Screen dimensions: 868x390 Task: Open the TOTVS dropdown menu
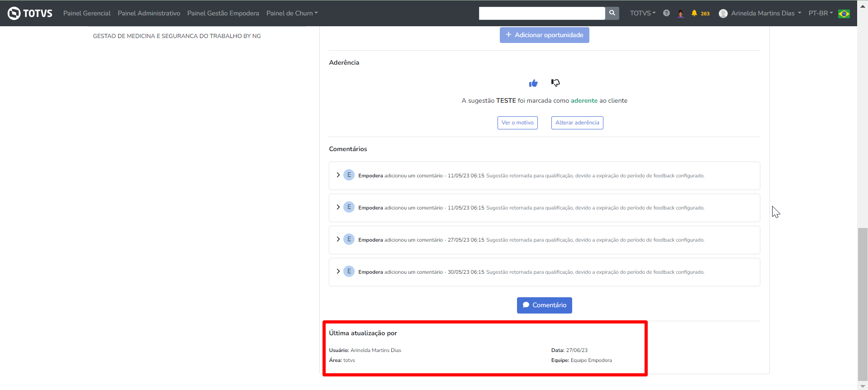click(x=643, y=13)
